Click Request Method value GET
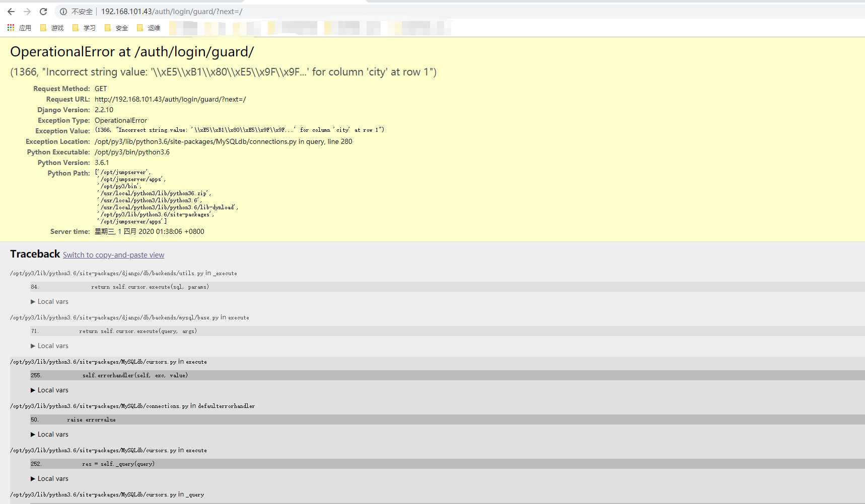 (101, 89)
